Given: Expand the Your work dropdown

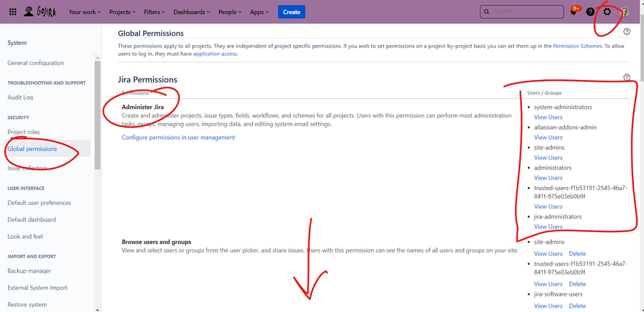Looking at the screenshot, I should point(84,12).
